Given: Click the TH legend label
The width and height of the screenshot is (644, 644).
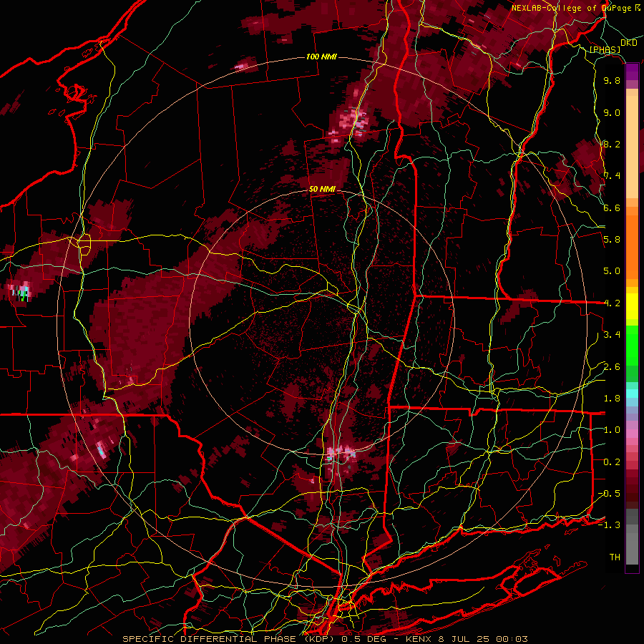Looking at the screenshot, I should coord(615,557).
